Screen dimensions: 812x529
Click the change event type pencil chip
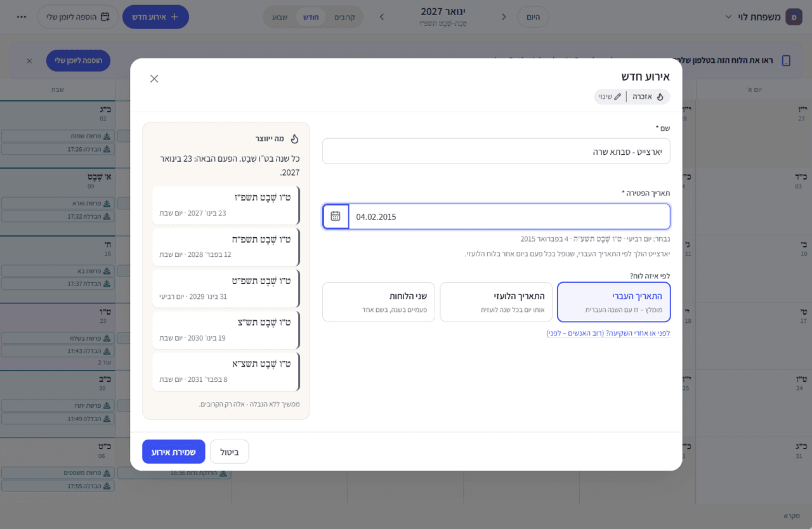[x=610, y=96]
